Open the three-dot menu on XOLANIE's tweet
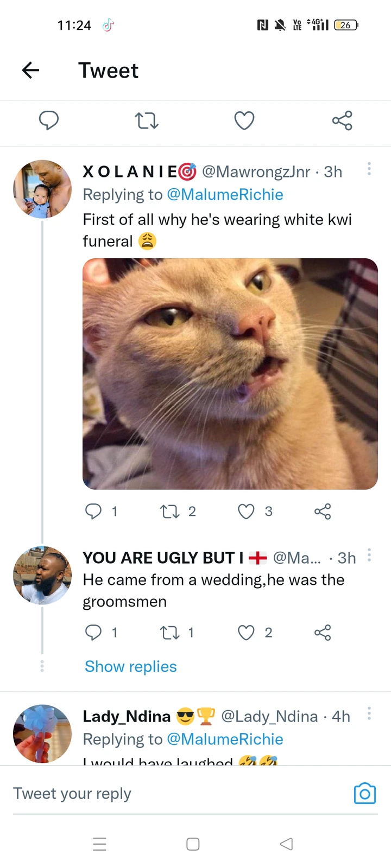 (x=369, y=169)
